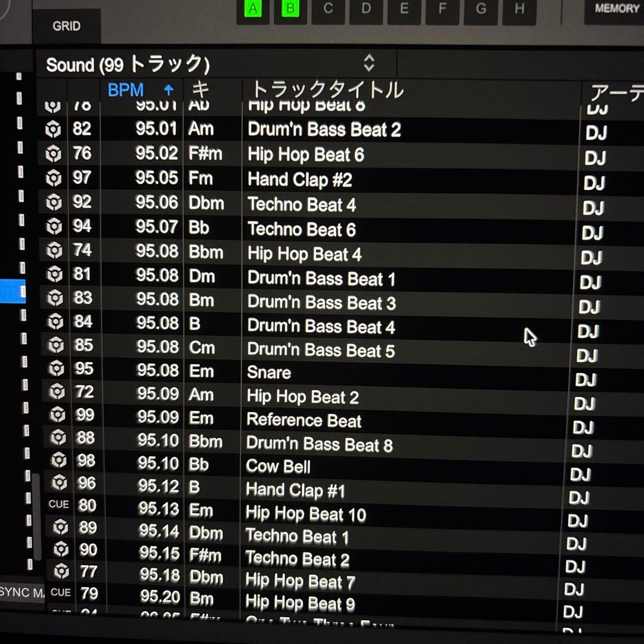Screen dimensions: 644x644
Task: Switch to the GRID tab
Action: (x=67, y=26)
